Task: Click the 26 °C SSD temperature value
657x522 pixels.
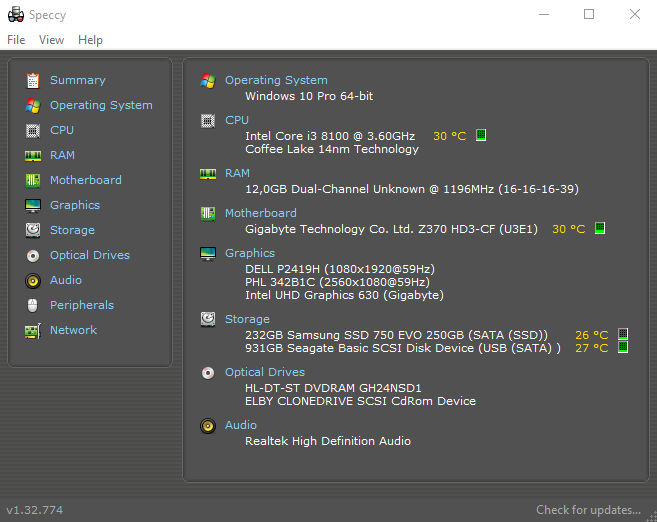Action: tap(592, 335)
